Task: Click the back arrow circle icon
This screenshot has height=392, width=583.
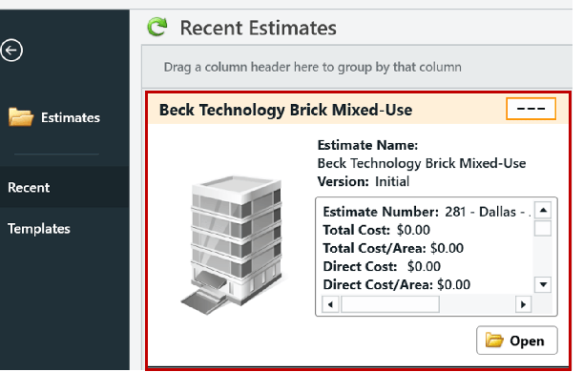Action: pyautogui.click(x=11, y=51)
